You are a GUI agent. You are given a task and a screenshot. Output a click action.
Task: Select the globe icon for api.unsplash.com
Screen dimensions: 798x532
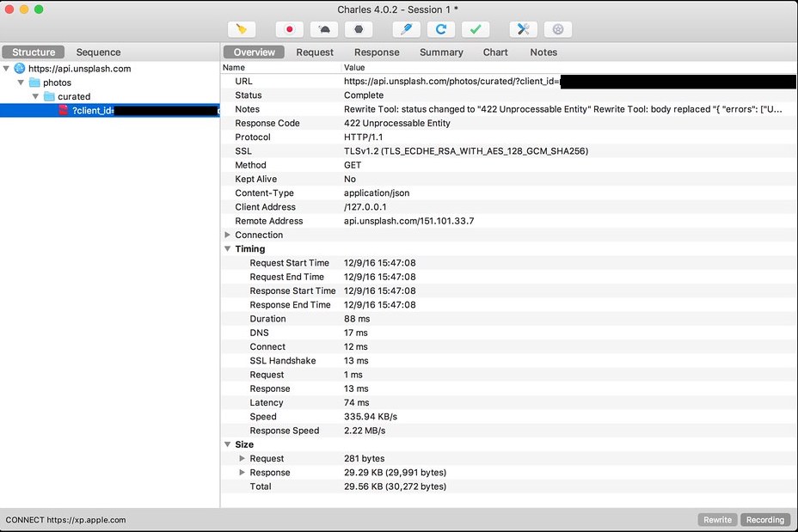click(19, 68)
